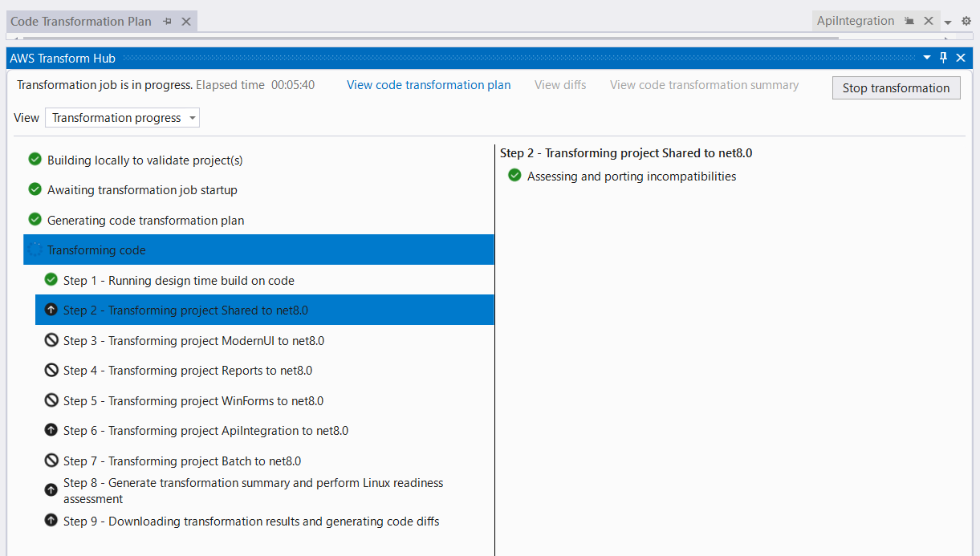980x556 pixels.
Task: Select Step 6 Transforming project ApiIntegration
Action: 264,430
